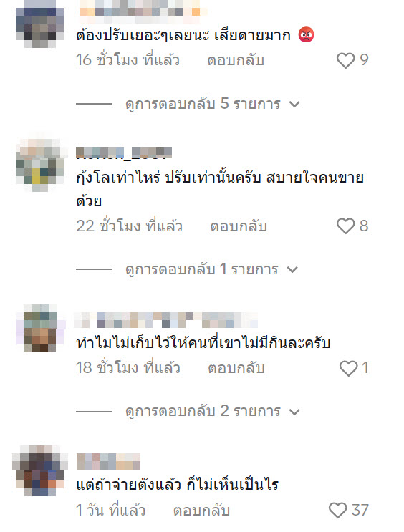Expand the 1 reply thread
Screen dimensions: 404x532
click(x=211, y=269)
